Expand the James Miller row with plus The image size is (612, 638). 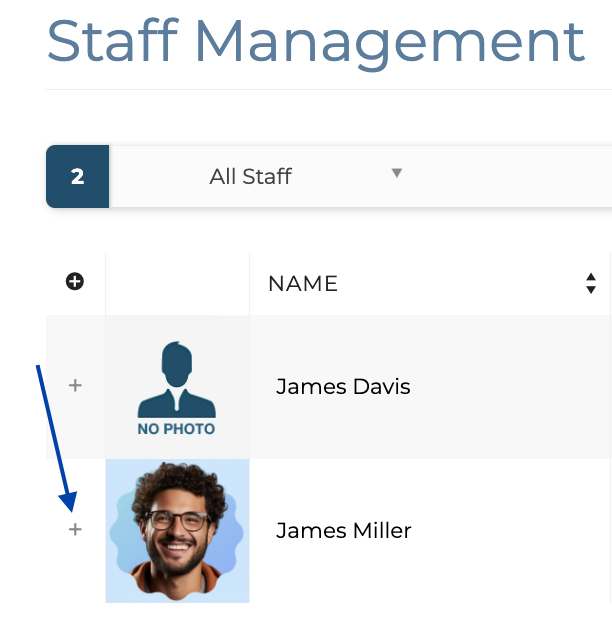click(x=75, y=529)
